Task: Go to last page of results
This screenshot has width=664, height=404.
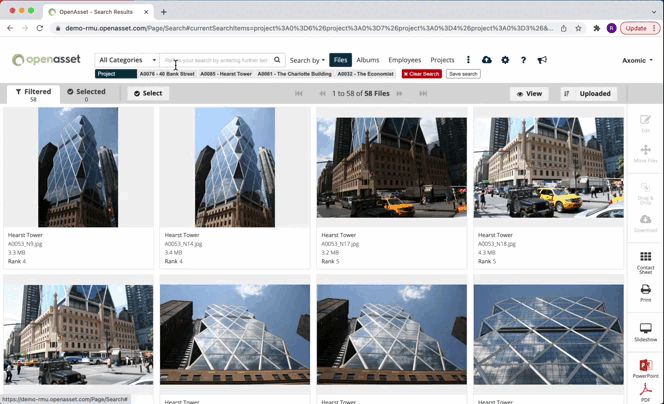Action: [x=423, y=94]
